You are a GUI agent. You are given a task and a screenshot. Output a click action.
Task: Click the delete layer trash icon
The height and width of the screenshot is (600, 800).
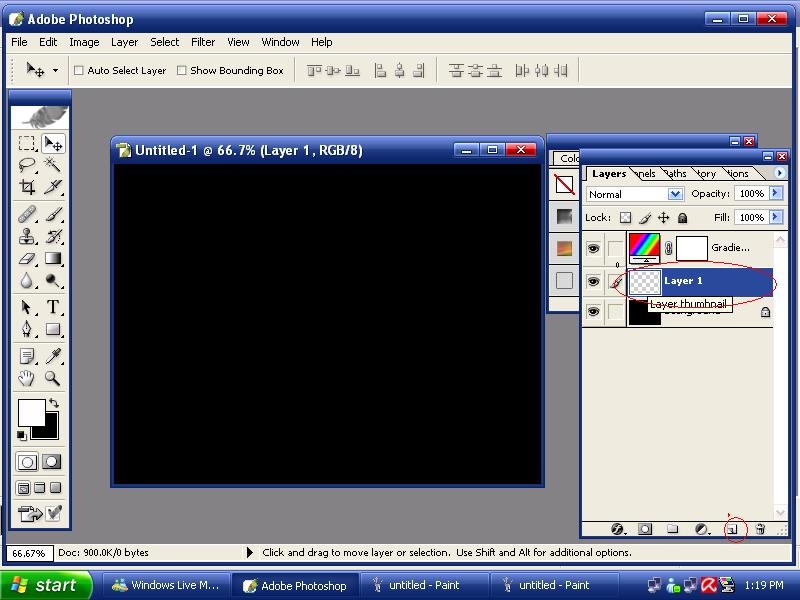click(x=760, y=529)
